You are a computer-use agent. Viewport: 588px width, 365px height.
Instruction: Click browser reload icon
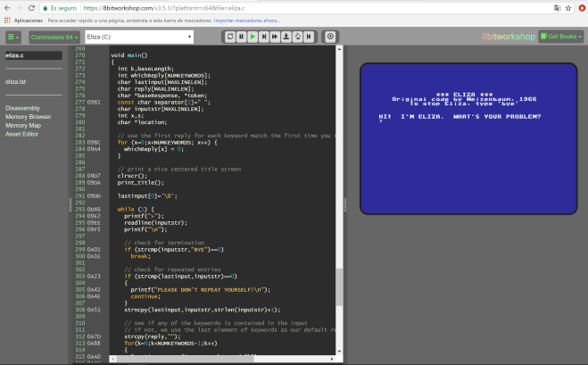click(31, 8)
